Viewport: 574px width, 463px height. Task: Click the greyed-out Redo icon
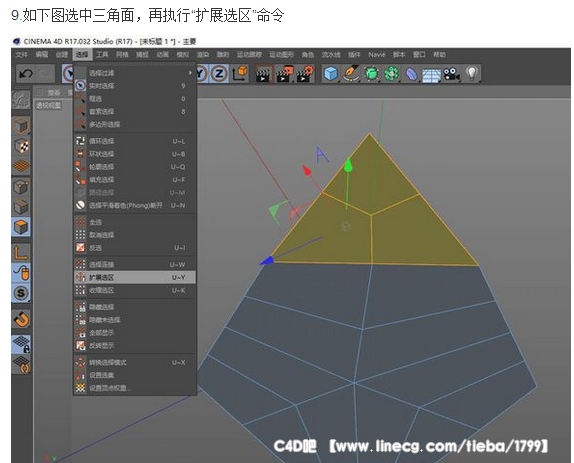[45, 74]
